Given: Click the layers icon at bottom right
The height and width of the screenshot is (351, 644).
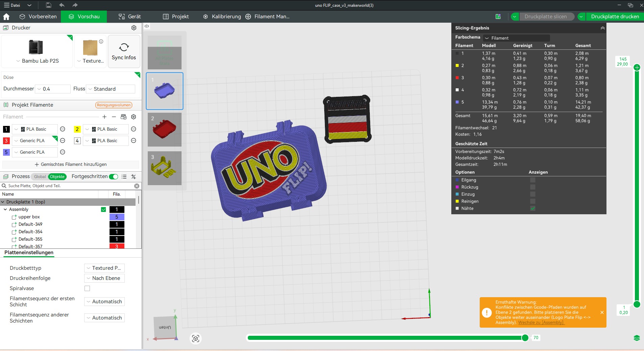Looking at the screenshot, I should point(637,338).
